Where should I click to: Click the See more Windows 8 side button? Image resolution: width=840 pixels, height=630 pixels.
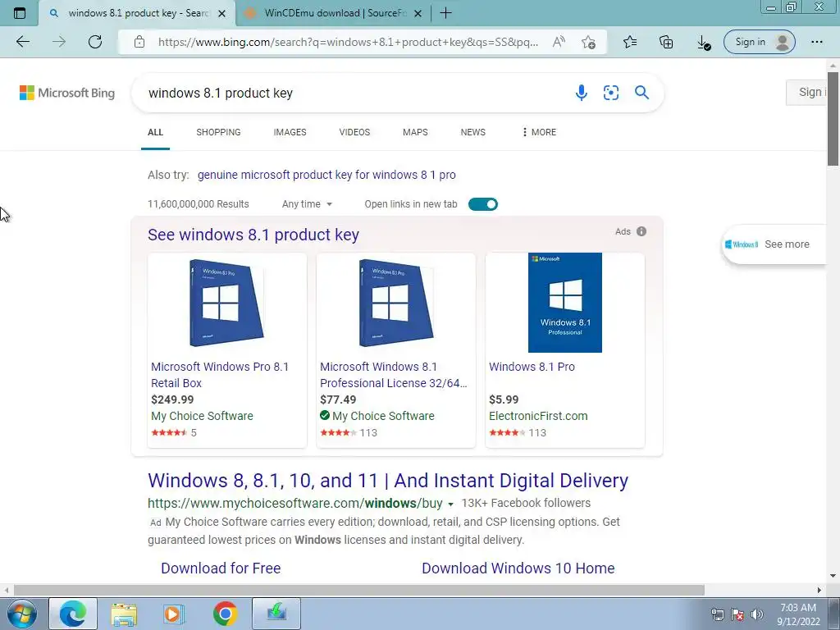[x=774, y=244]
